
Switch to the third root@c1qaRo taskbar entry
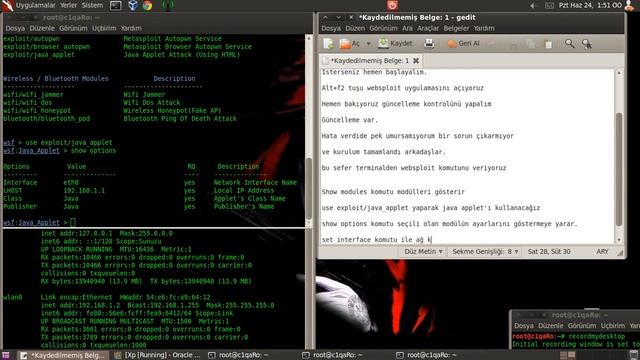point(426,355)
